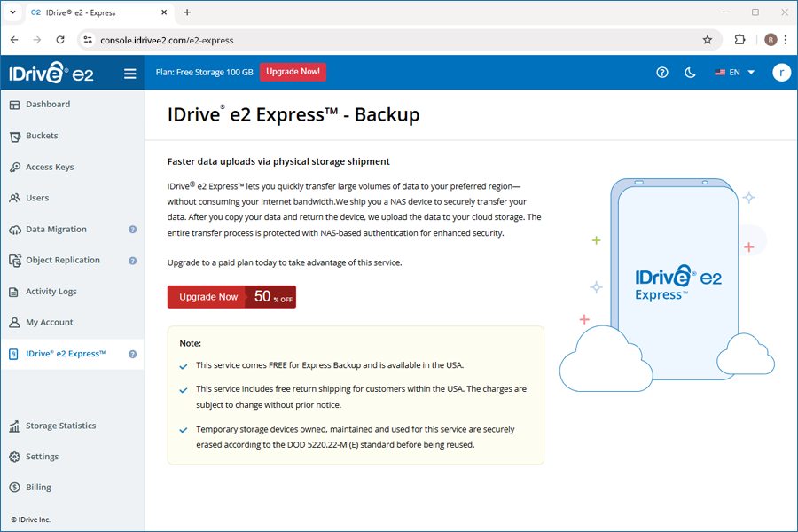Click the IDrive e2 Express illustration
The width and height of the screenshot is (798, 532).
coord(667,286)
